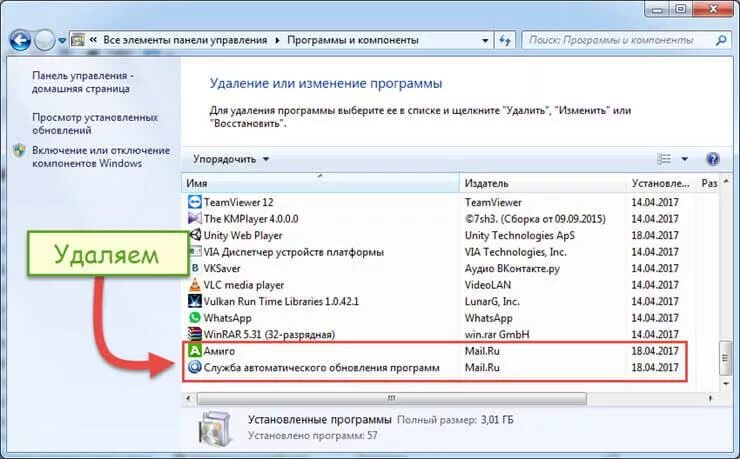This screenshot has height=459, width=740.
Task: Expand the address bar history dropdown
Action: (485, 41)
